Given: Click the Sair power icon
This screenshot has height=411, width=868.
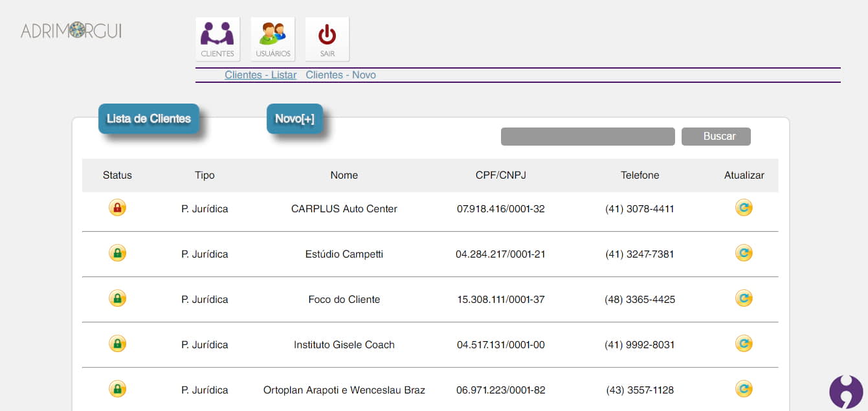Looking at the screenshot, I should pyautogui.click(x=327, y=39).
